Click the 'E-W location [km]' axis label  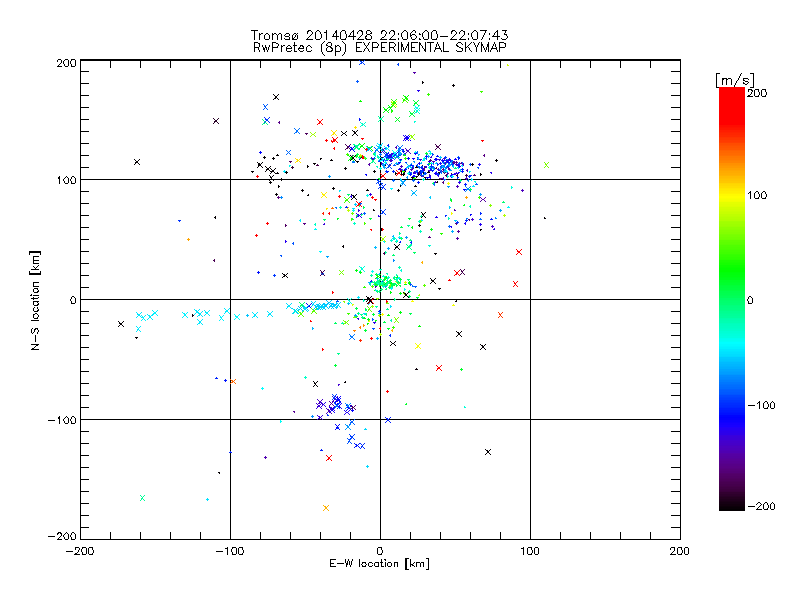(x=379, y=564)
